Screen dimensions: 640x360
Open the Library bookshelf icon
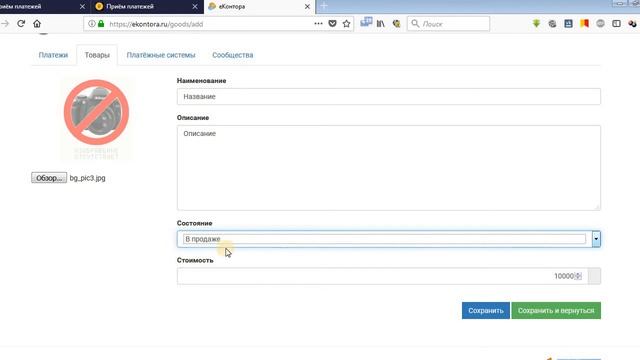[380, 24]
